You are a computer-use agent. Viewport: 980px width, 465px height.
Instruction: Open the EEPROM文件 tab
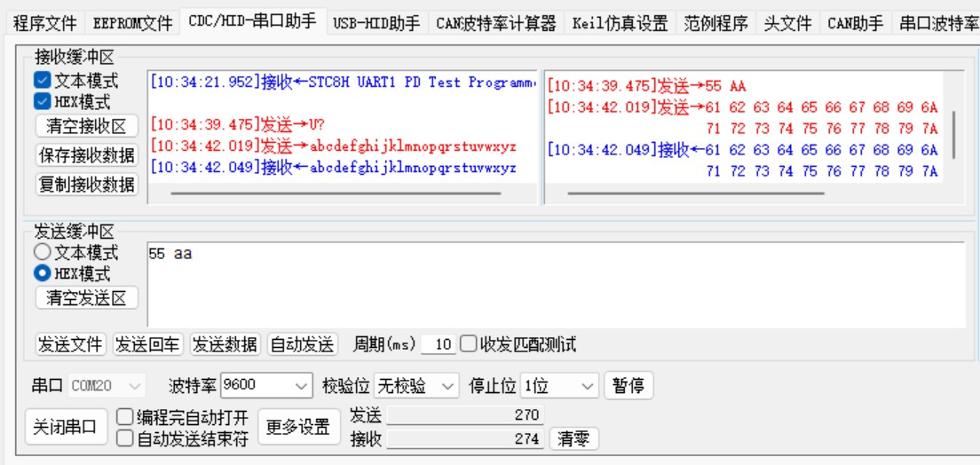point(132,24)
